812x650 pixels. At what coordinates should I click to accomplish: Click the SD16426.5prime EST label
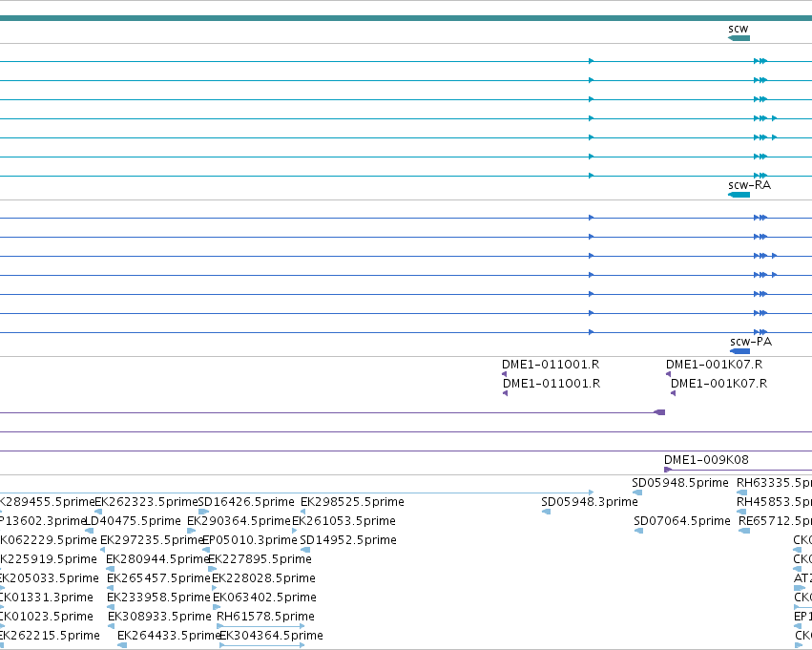point(246,502)
